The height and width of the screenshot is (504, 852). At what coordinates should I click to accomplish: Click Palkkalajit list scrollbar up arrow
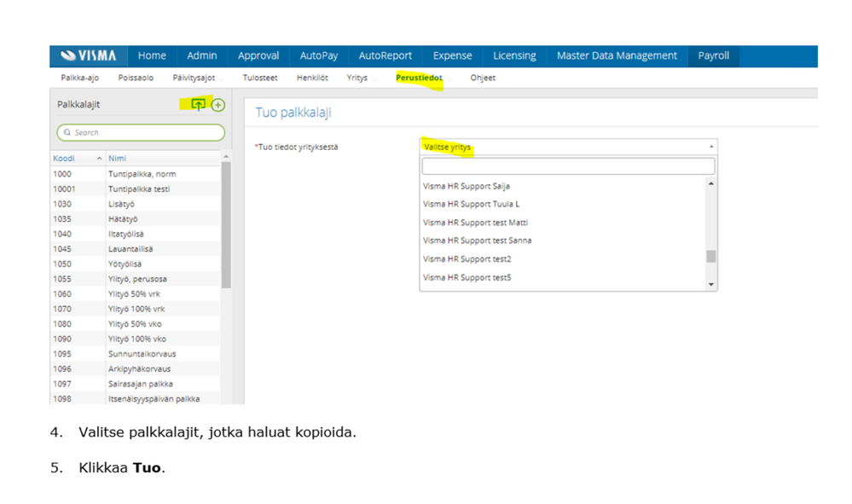(226, 157)
